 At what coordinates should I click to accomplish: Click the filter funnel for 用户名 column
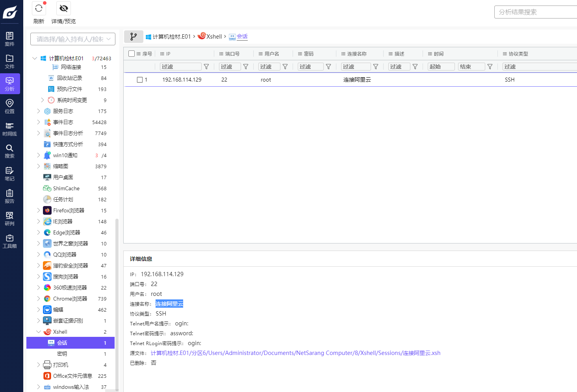285,67
